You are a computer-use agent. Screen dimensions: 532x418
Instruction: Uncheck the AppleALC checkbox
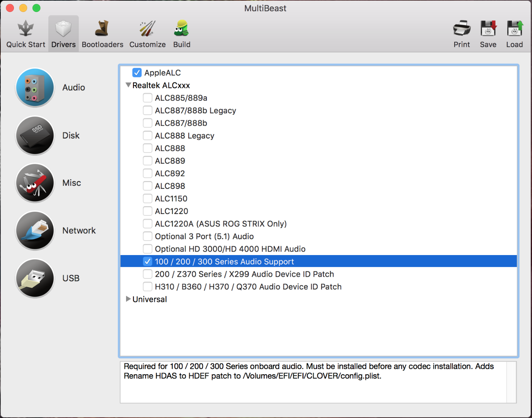(x=137, y=73)
